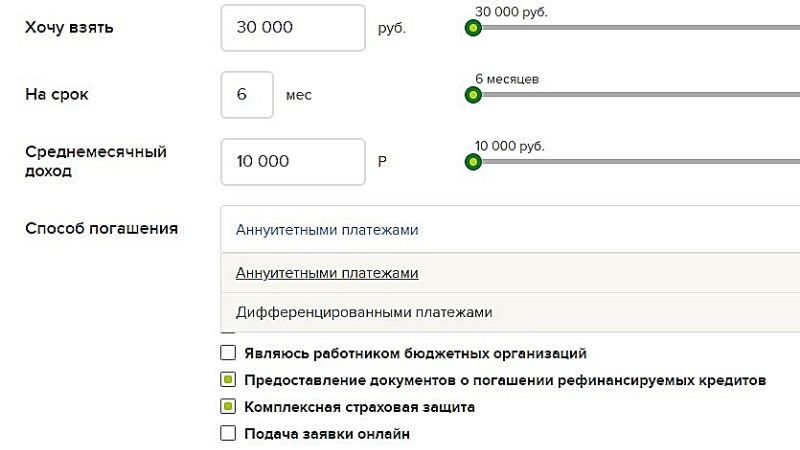Disable "Комплексная страховая защита" checkbox
Screen dimensions: 800x450
pos(228,407)
